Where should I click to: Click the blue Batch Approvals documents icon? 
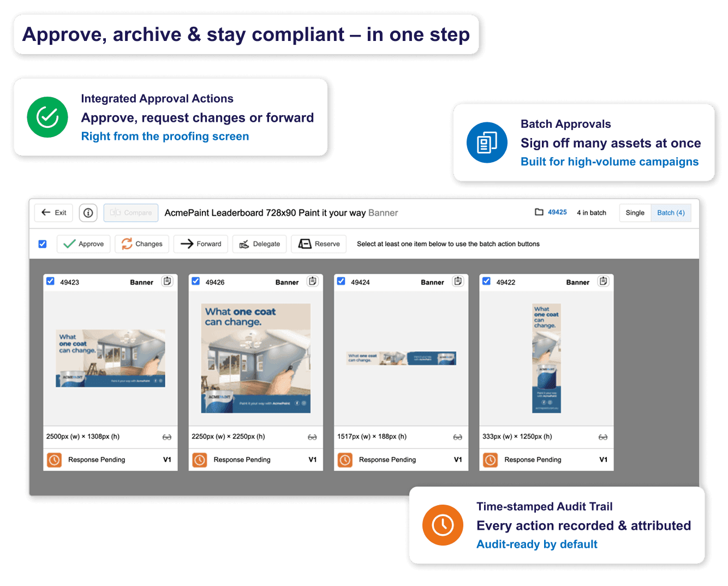click(x=487, y=143)
